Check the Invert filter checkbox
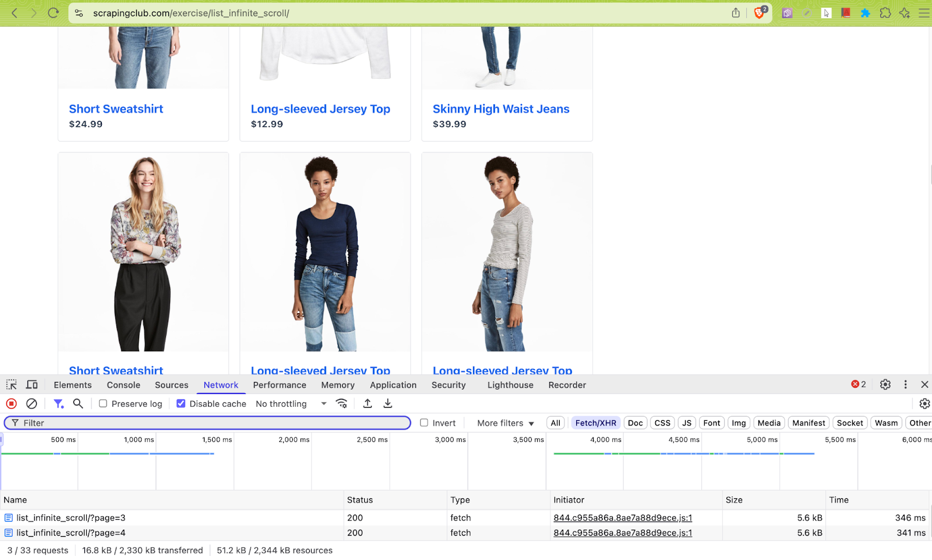932x560 pixels. click(424, 423)
